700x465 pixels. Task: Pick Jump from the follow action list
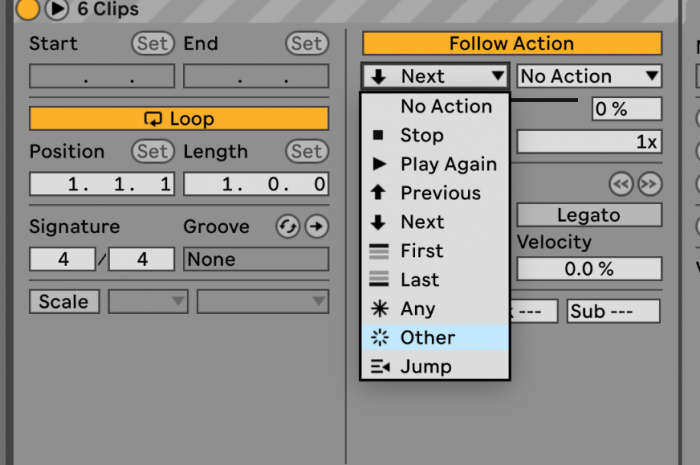point(435,366)
